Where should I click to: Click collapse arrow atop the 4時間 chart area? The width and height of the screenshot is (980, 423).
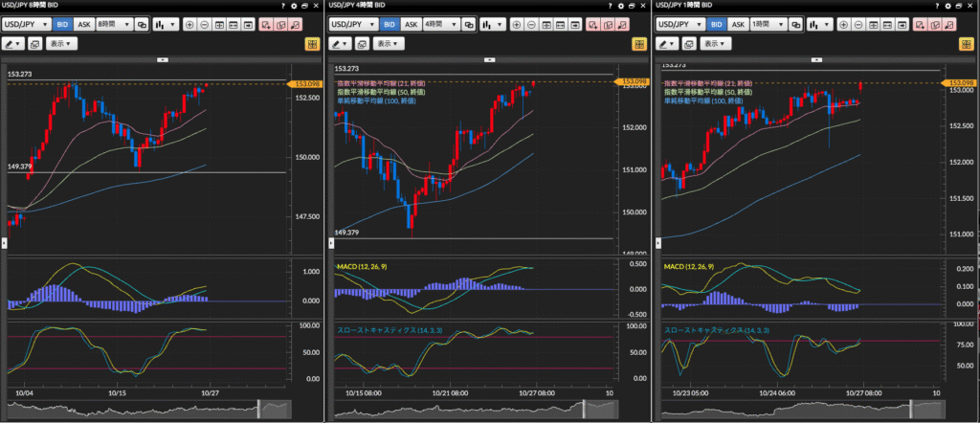[488, 59]
